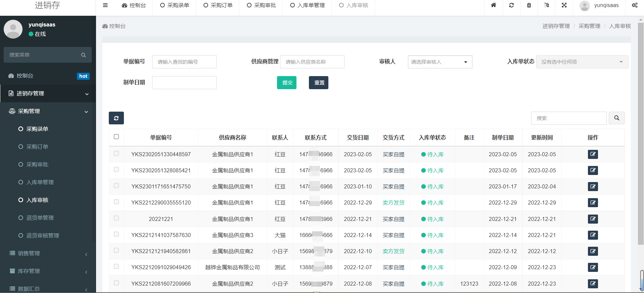Open the settings gears icon
Viewport: 644px width, 293px height.
click(x=635, y=5)
